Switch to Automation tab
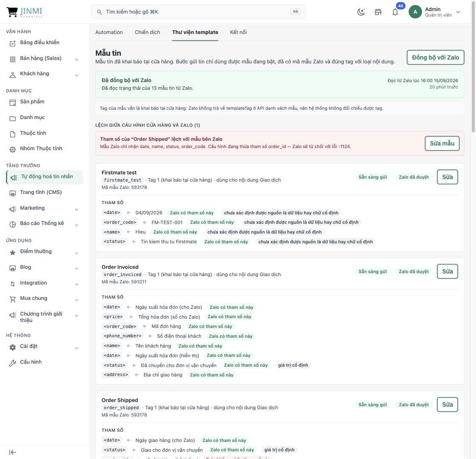The height and width of the screenshot is (459, 476). [109, 32]
